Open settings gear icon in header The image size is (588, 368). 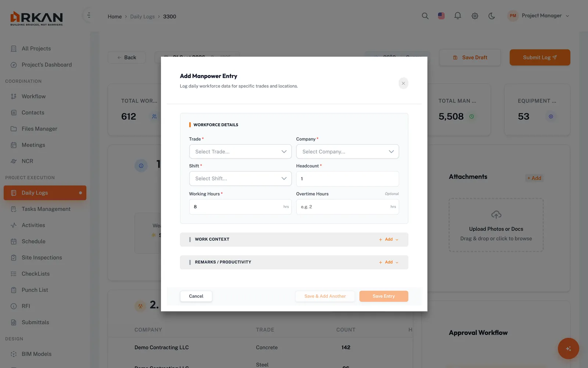[x=475, y=16]
